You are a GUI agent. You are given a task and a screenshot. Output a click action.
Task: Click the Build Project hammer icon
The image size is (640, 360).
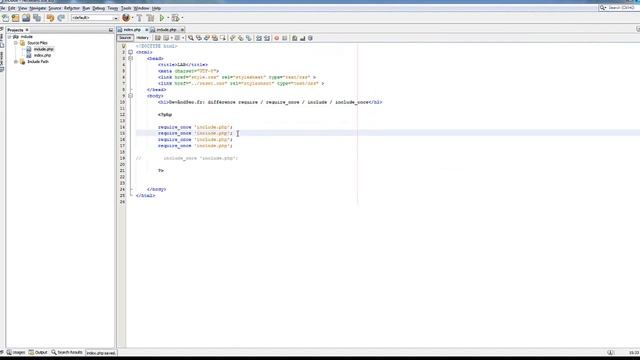(139, 18)
